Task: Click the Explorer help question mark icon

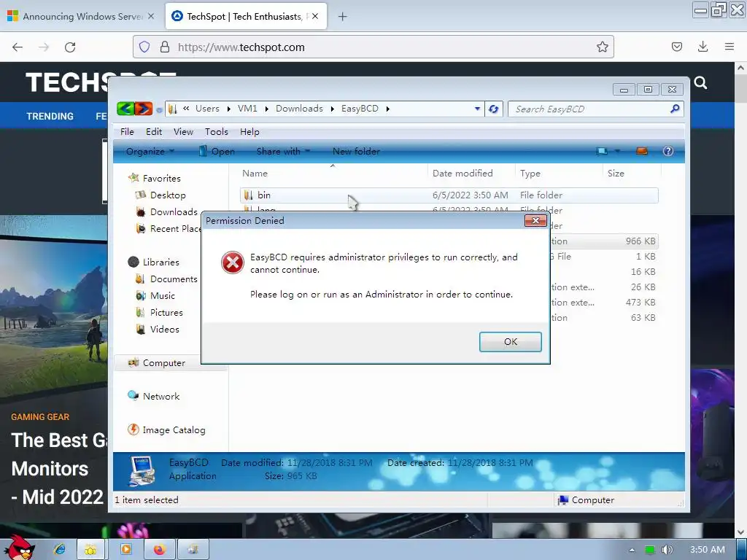Action: pyautogui.click(x=668, y=152)
